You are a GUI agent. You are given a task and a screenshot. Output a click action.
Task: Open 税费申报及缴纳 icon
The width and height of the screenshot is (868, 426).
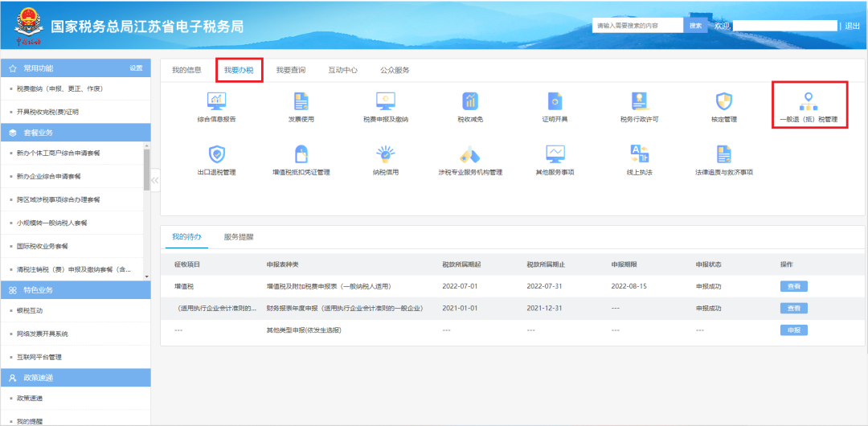385,100
